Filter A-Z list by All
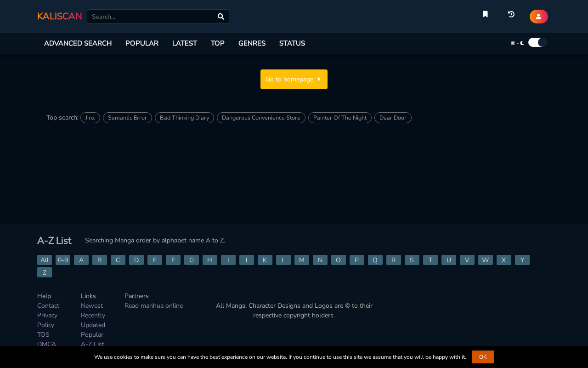Screen dimensions: 588x368 pos(45,260)
